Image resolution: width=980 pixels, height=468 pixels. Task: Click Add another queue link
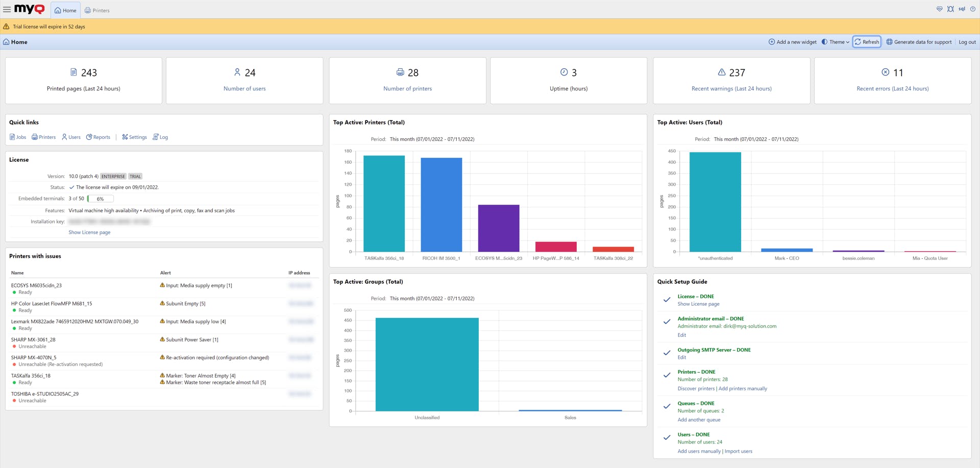click(699, 420)
